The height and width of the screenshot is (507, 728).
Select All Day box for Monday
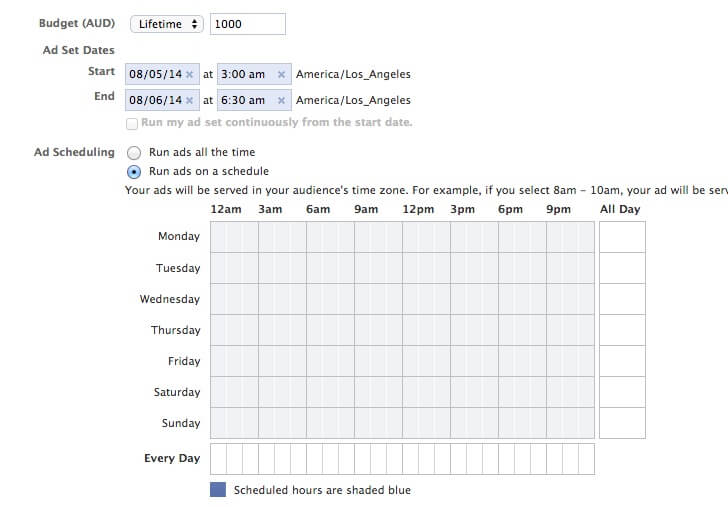coord(622,237)
